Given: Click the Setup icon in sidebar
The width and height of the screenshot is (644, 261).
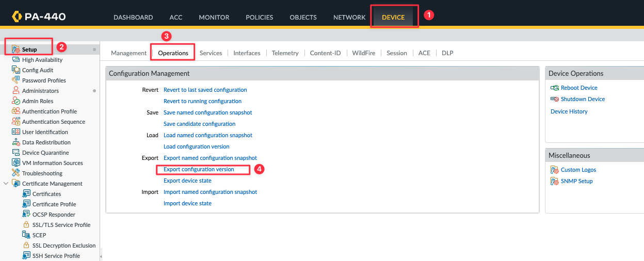Looking at the screenshot, I should [x=16, y=50].
